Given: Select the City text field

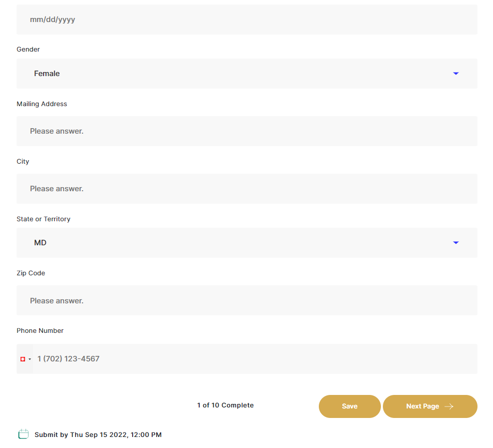Looking at the screenshot, I should click(246, 189).
